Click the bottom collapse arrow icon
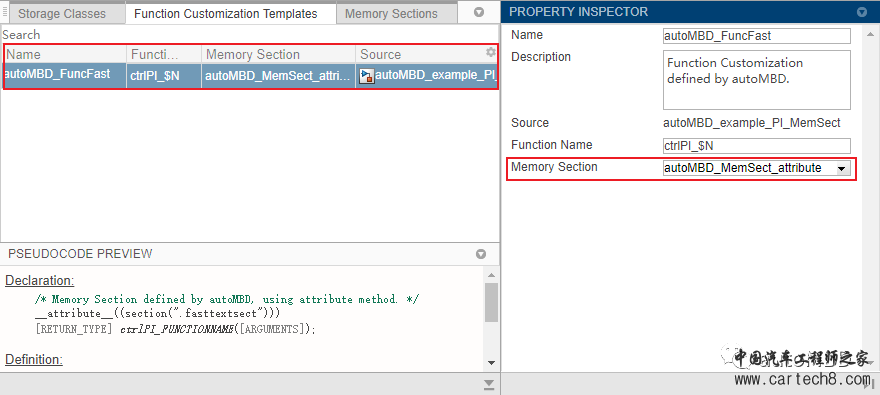 coord(489,383)
